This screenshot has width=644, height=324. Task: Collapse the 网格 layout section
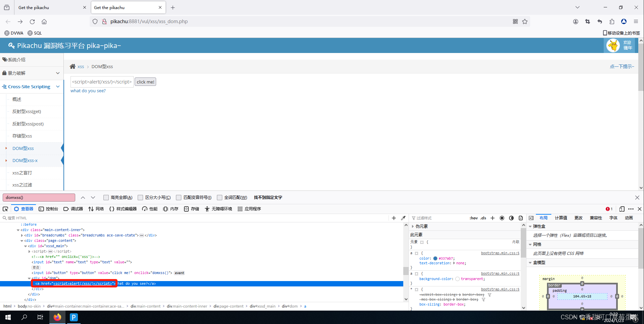pyautogui.click(x=531, y=245)
